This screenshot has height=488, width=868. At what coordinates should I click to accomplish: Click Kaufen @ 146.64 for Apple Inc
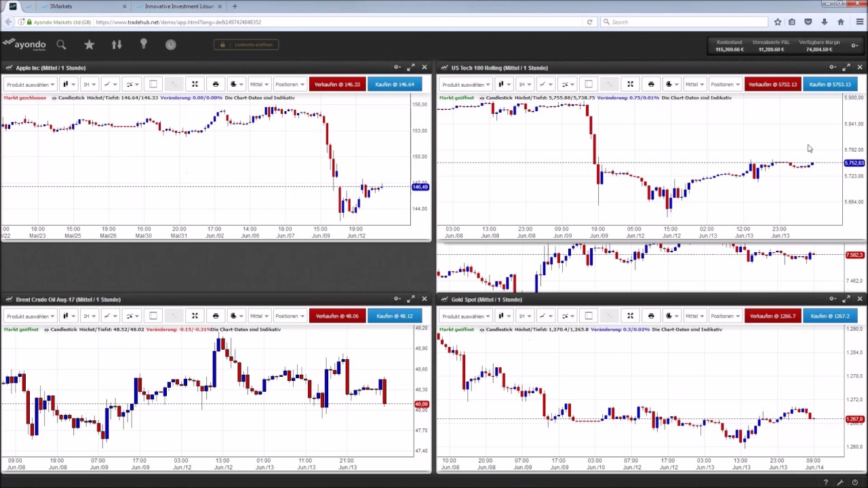[395, 84]
